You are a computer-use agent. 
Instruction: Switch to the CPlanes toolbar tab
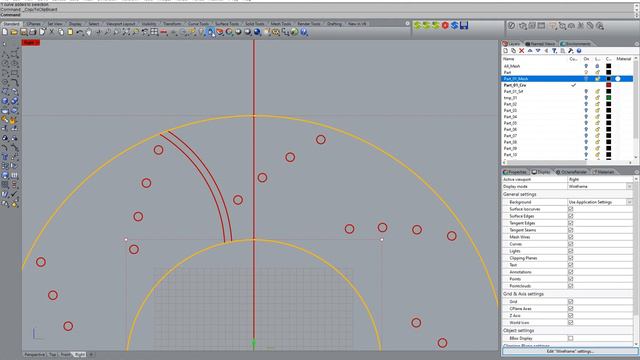tap(33, 24)
